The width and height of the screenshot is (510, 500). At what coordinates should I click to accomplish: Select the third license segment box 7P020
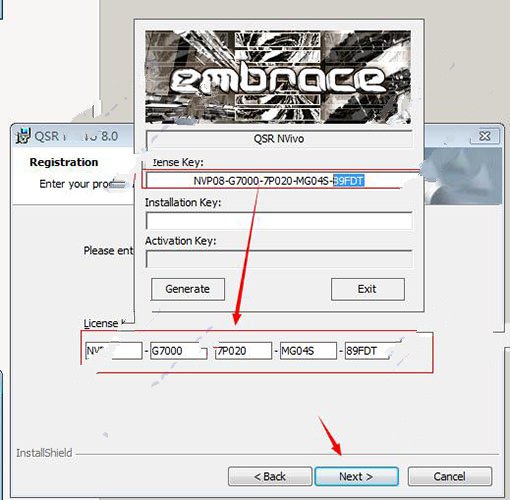click(243, 351)
